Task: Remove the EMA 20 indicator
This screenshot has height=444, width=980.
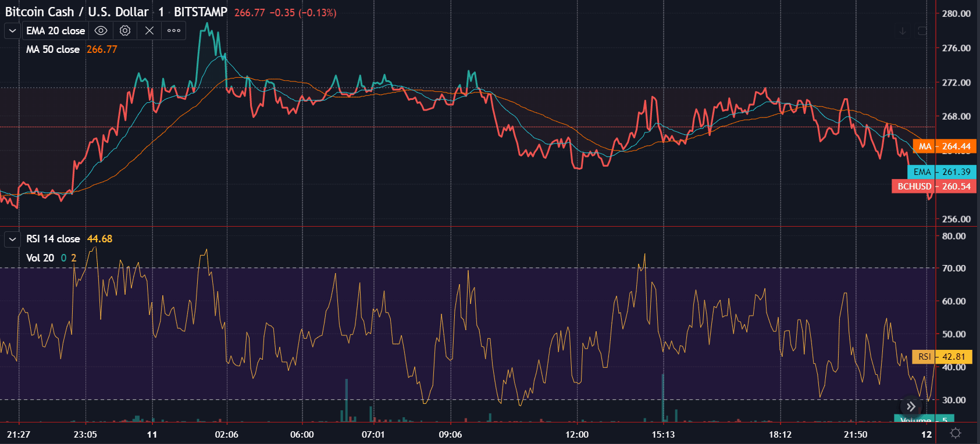Action: (149, 31)
